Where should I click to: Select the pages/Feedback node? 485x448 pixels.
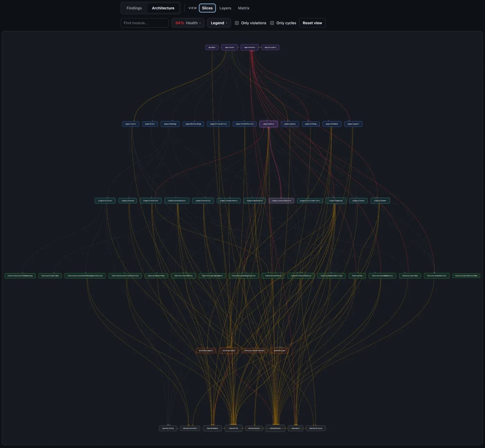click(332, 124)
